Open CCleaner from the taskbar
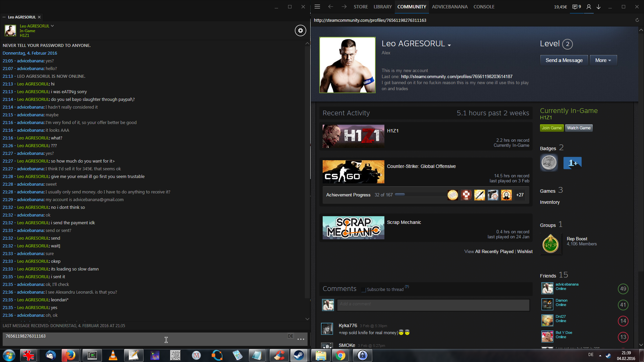 click(279, 355)
